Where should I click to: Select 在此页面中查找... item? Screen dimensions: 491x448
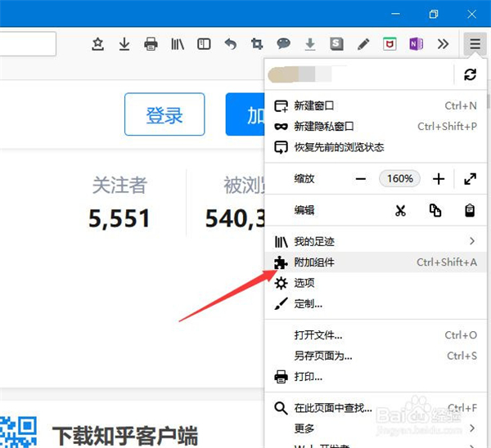pos(376,408)
